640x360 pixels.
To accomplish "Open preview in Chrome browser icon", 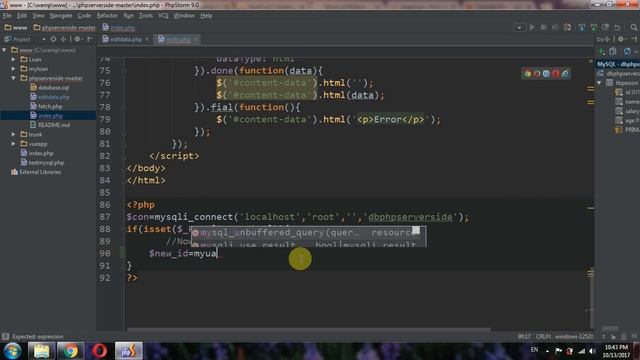I will pos(527,74).
